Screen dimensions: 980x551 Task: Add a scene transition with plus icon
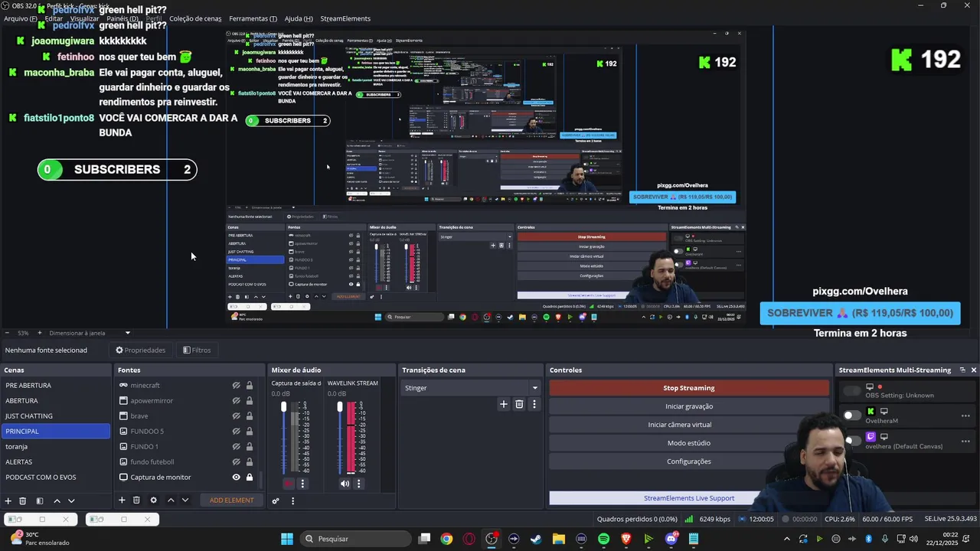tap(503, 404)
